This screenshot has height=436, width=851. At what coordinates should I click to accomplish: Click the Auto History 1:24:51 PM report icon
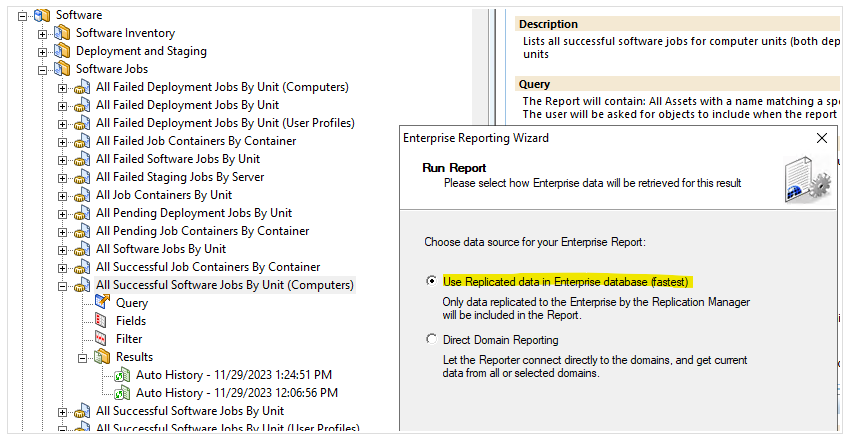[121, 375]
